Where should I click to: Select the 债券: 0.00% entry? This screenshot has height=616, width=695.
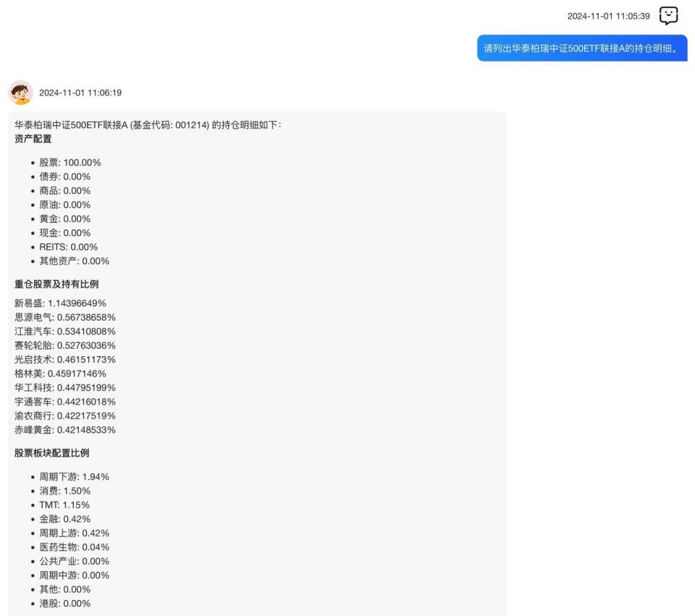[x=64, y=177]
